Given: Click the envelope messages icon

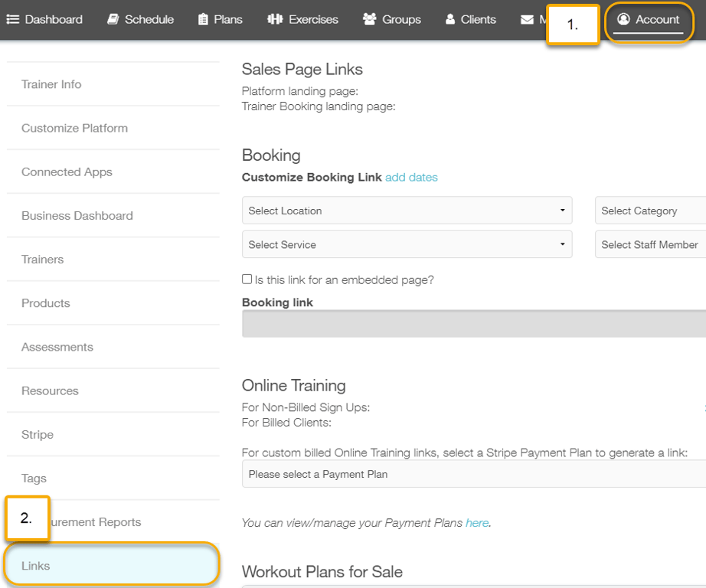Looking at the screenshot, I should 527,20.
